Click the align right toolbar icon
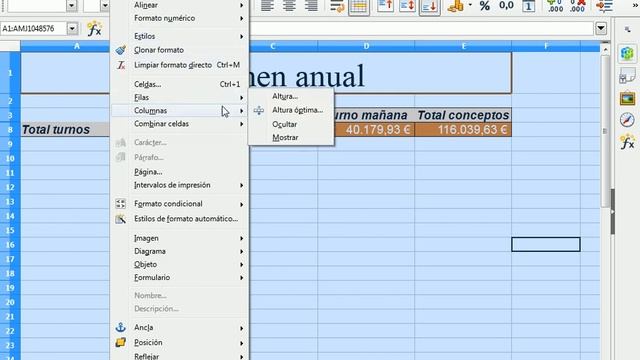 point(311,6)
